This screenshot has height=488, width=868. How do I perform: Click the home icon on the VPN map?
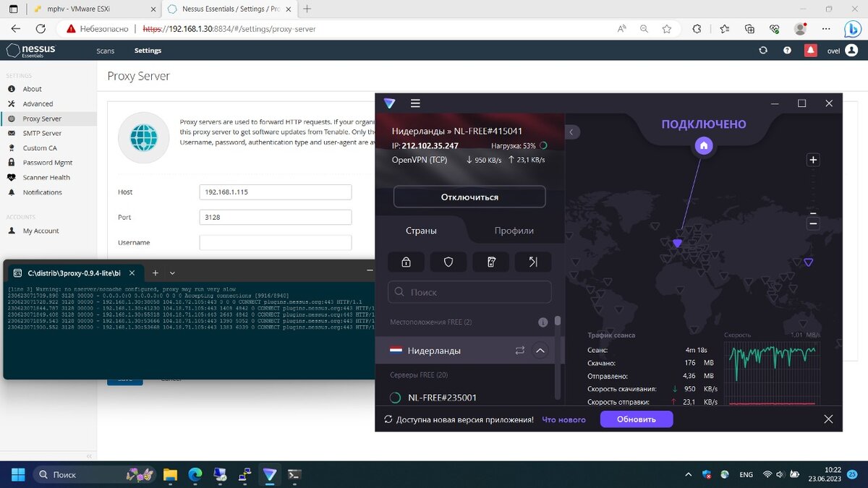(x=704, y=146)
